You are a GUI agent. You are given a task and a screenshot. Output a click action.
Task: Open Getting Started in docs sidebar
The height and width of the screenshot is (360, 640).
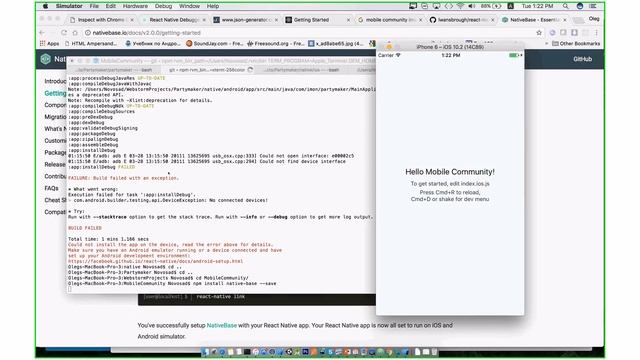tap(55, 93)
